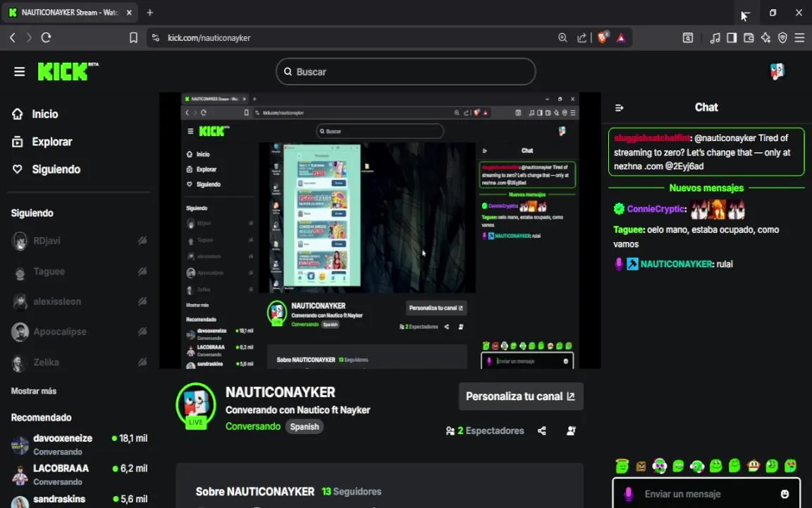This screenshot has width=812, height=508.
Task: Click the screenshot search toolbar icon
Action: (x=688, y=38)
